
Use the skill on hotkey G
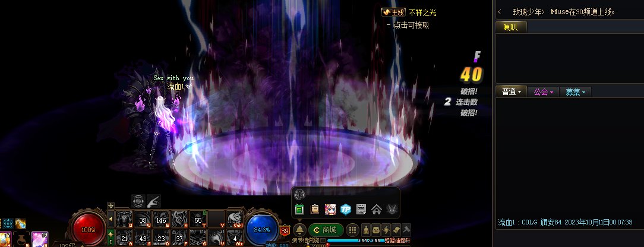point(198,237)
